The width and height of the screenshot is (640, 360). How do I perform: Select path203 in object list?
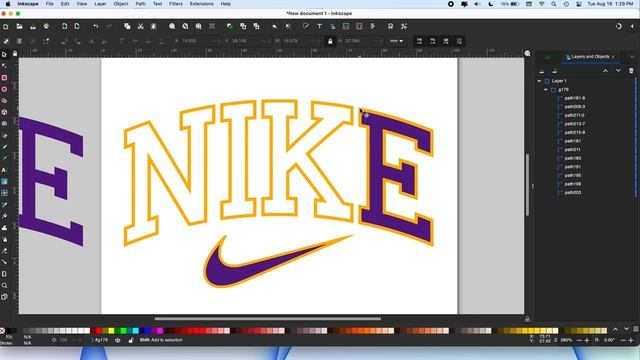pyautogui.click(x=573, y=193)
